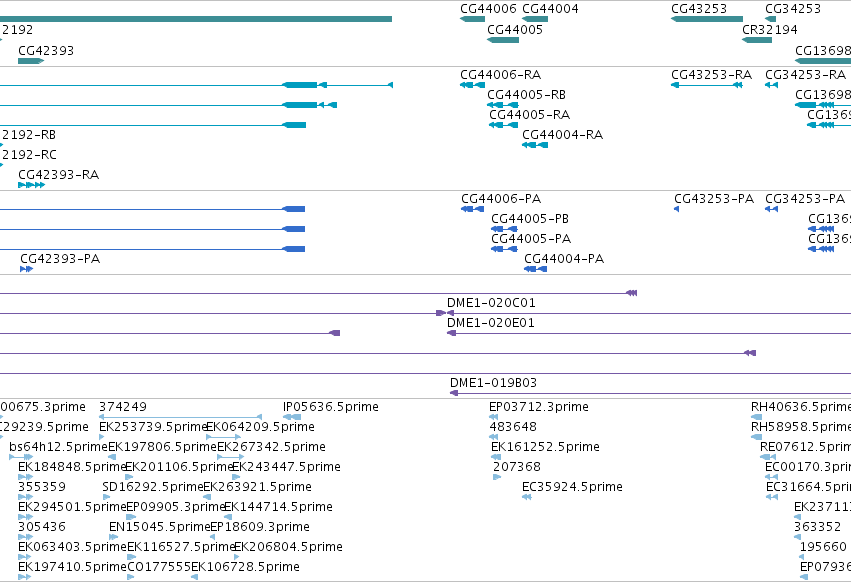Select EST EK161252.5prime
This screenshot has height=582, width=851.
(545, 447)
